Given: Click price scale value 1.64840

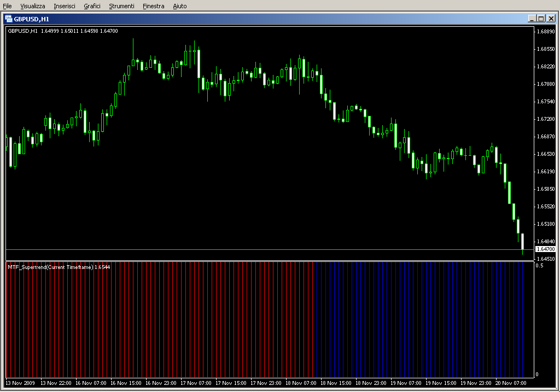Looking at the screenshot, I should coord(546,241).
